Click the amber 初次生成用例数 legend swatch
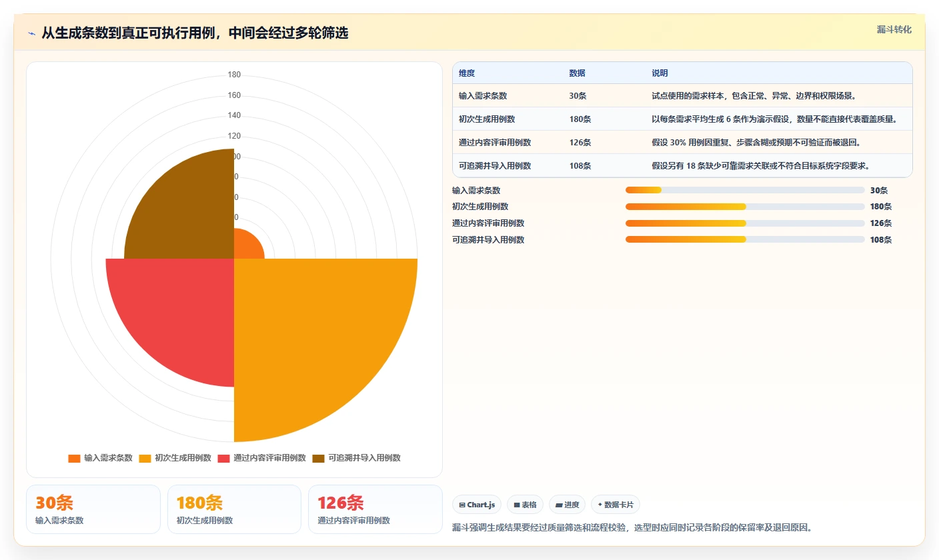This screenshot has width=939, height=560. [x=145, y=458]
